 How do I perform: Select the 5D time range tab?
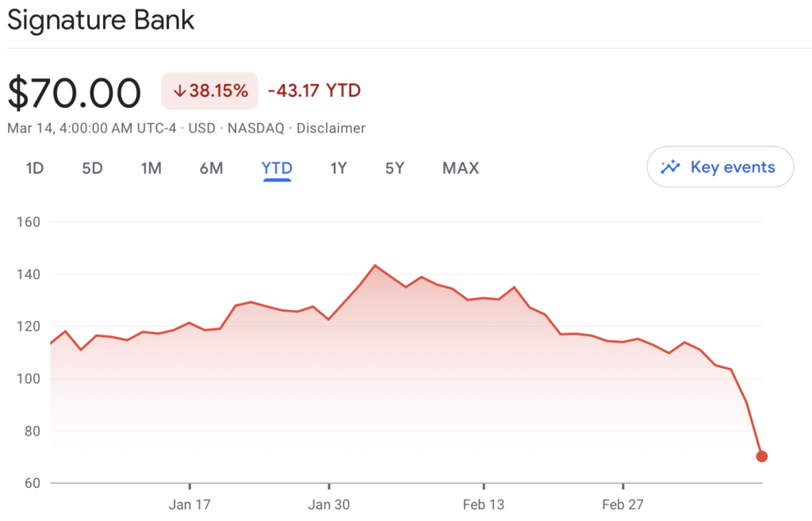(92, 168)
